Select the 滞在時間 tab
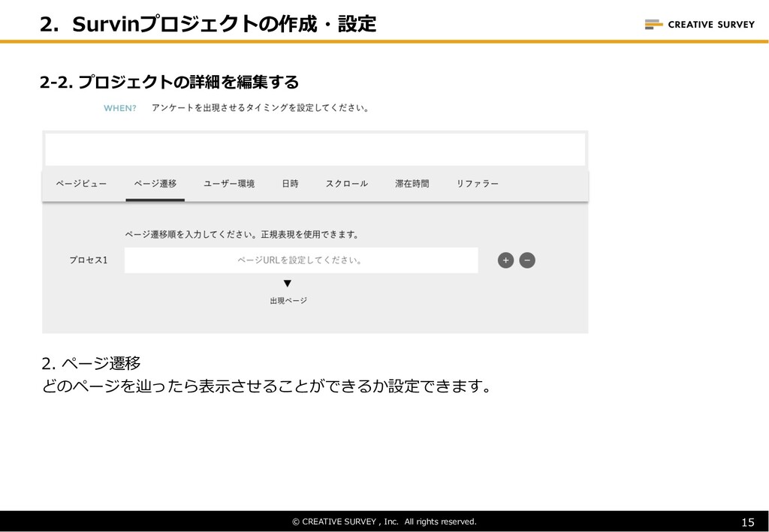The image size is (769, 532). tap(412, 184)
